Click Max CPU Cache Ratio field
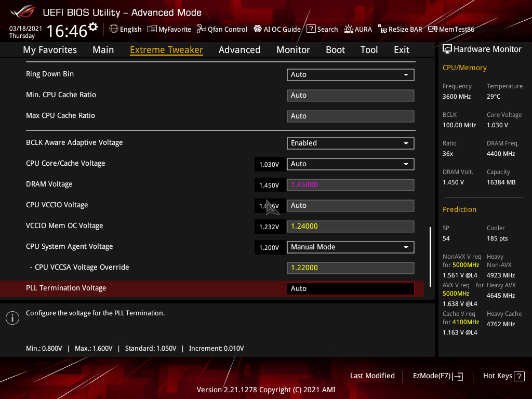 point(351,116)
